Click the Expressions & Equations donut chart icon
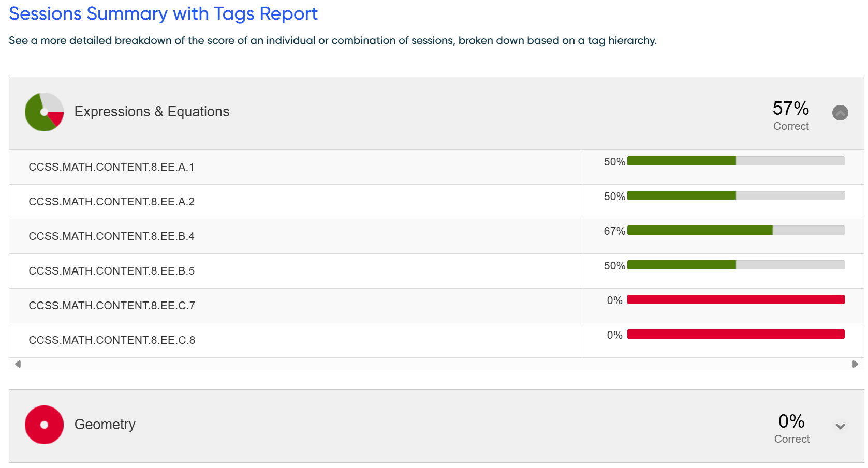The height and width of the screenshot is (468, 868). (44, 112)
